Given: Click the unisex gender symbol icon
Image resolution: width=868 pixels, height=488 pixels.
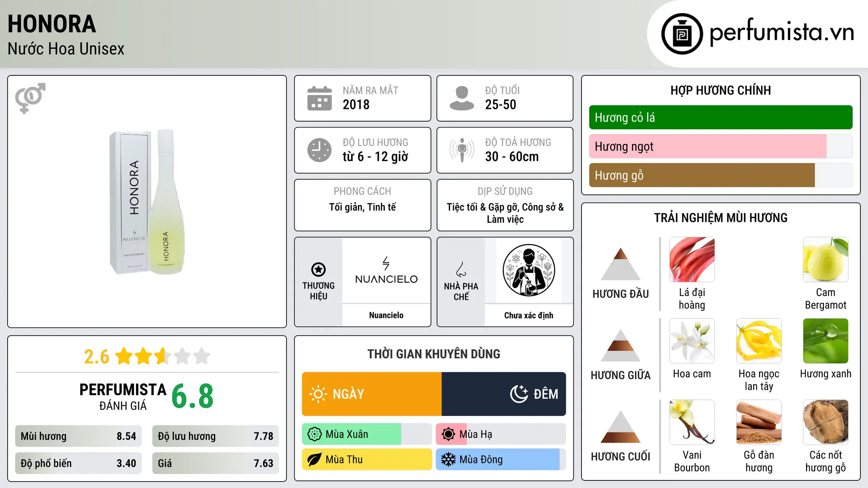Looking at the screenshot, I should [30, 98].
